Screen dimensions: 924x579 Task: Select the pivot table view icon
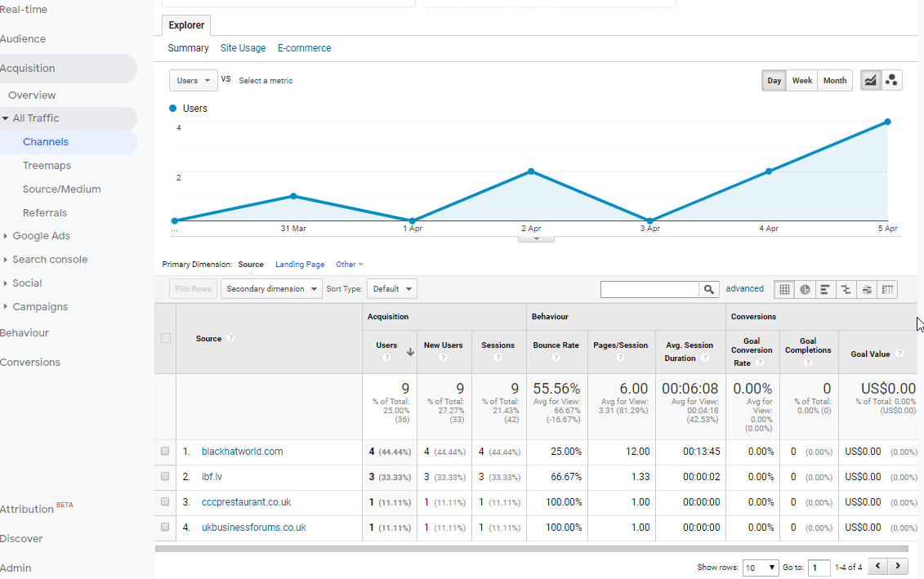[x=887, y=289]
